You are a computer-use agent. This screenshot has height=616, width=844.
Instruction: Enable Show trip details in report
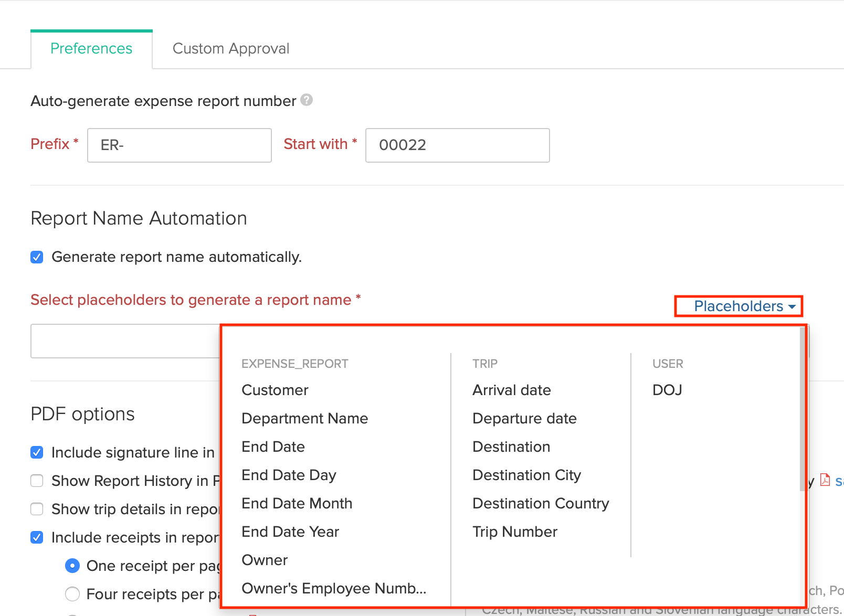click(37, 508)
